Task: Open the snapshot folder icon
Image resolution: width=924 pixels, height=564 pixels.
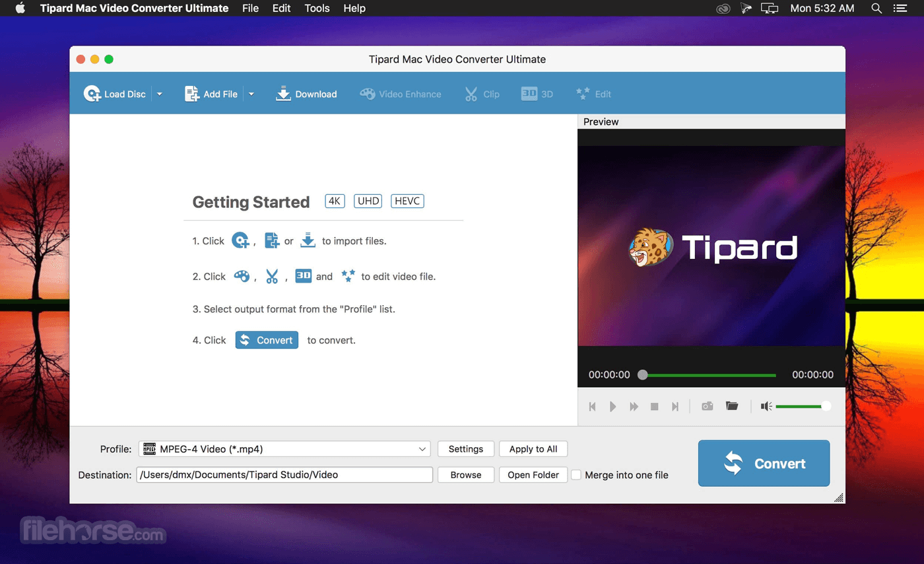Action: [x=732, y=405]
